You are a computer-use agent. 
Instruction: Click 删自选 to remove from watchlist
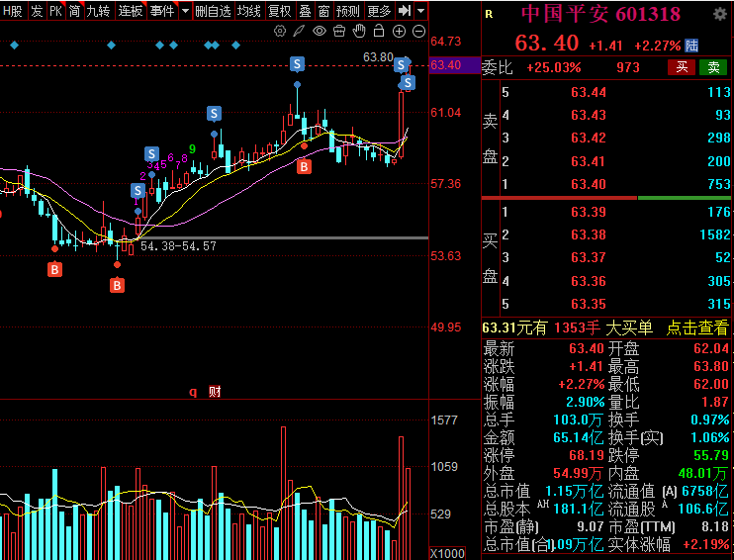click(213, 10)
